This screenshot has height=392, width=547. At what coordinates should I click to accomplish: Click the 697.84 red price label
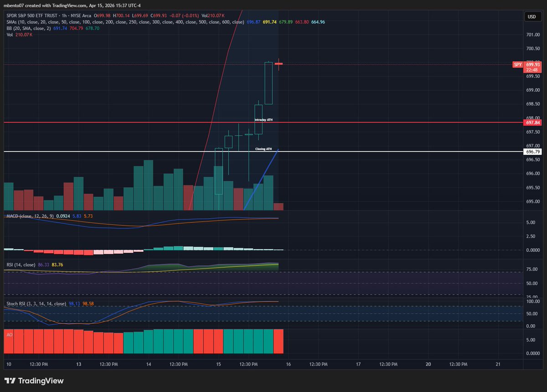click(x=532, y=122)
